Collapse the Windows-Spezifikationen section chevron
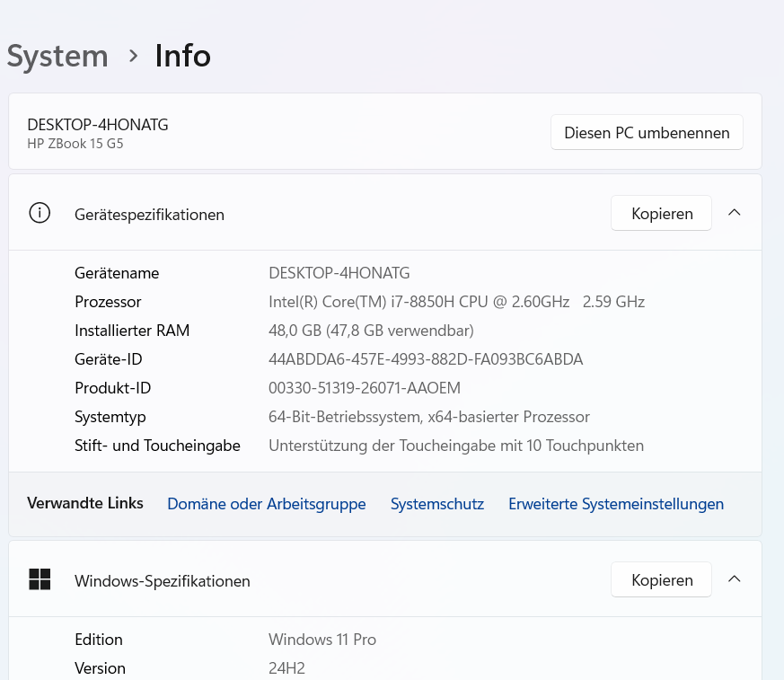The width and height of the screenshot is (784, 680). coord(734,579)
